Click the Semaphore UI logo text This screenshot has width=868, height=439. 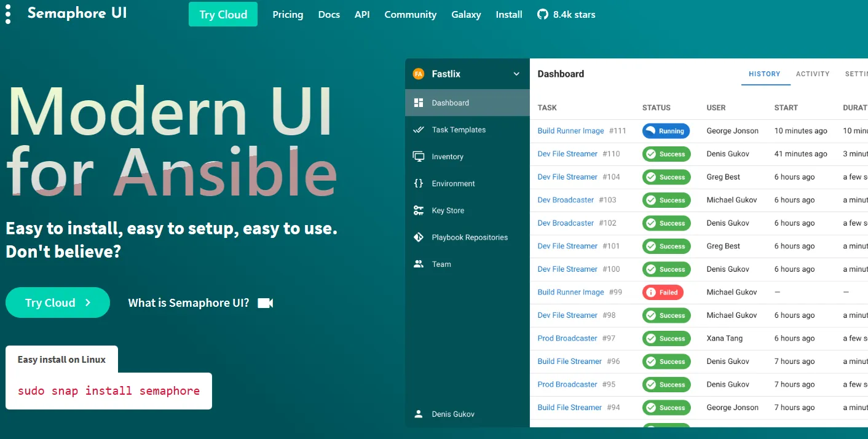[77, 13]
